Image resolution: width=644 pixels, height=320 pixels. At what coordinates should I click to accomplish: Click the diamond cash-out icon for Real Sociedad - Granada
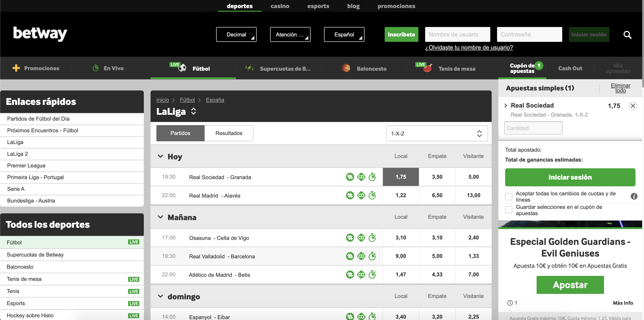coord(361,177)
